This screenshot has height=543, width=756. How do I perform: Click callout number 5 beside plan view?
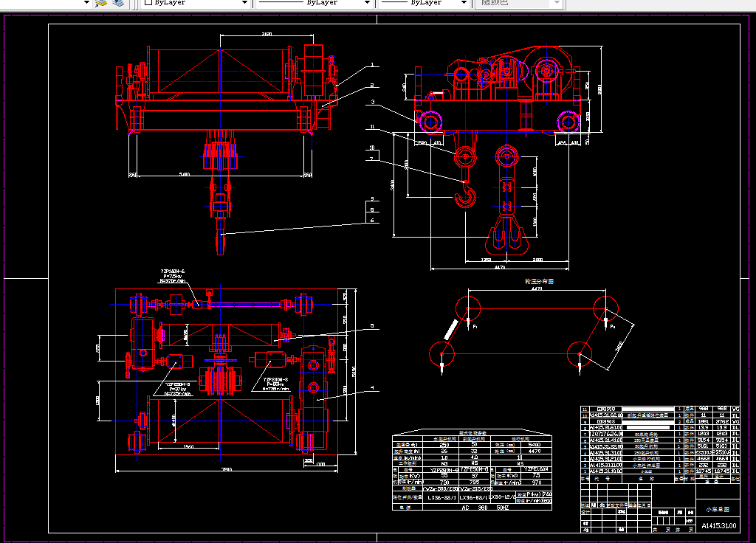[x=372, y=326]
